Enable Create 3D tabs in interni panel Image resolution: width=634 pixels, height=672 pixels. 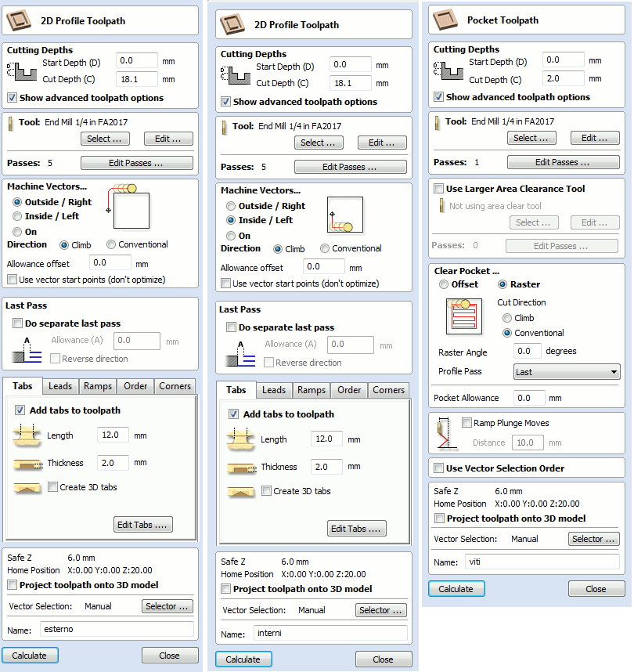[x=266, y=491]
